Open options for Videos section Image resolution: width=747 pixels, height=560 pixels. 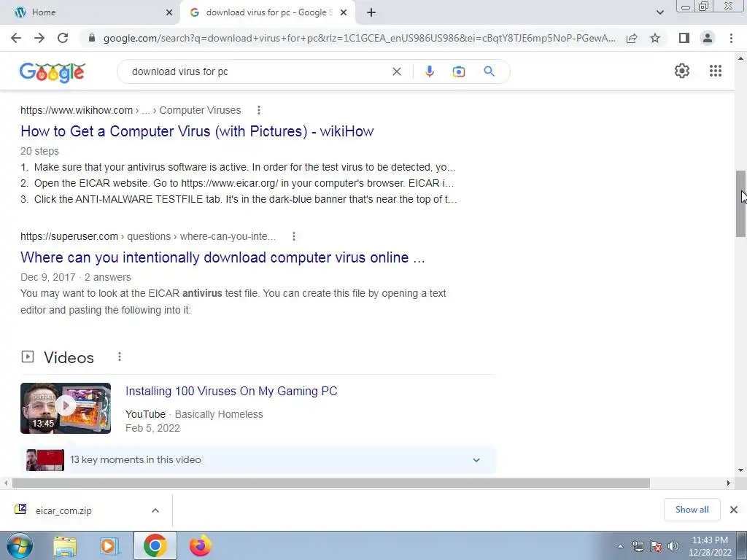point(120,357)
